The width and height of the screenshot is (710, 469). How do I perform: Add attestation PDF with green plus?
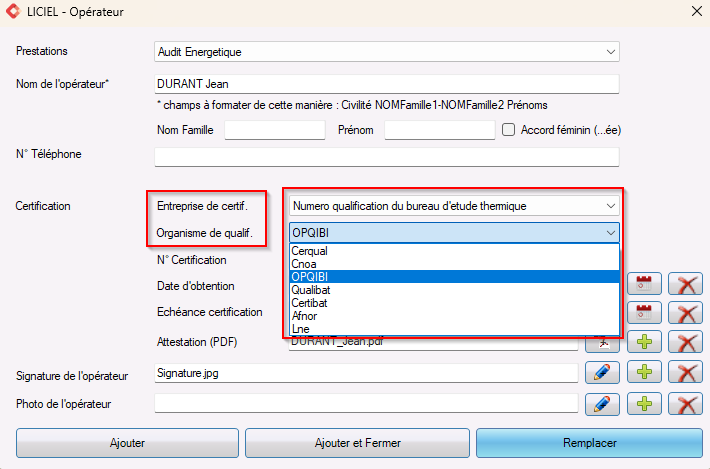644,342
